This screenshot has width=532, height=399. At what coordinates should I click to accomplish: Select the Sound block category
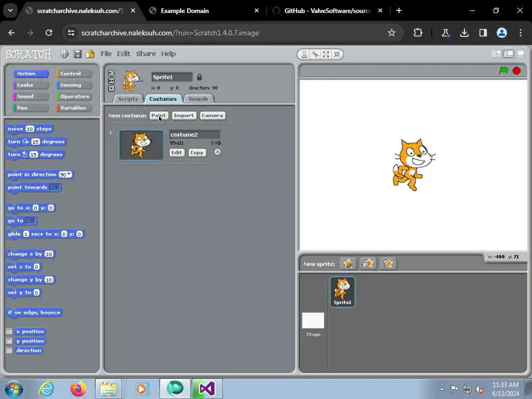pyautogui.click(x=31, y=96)
